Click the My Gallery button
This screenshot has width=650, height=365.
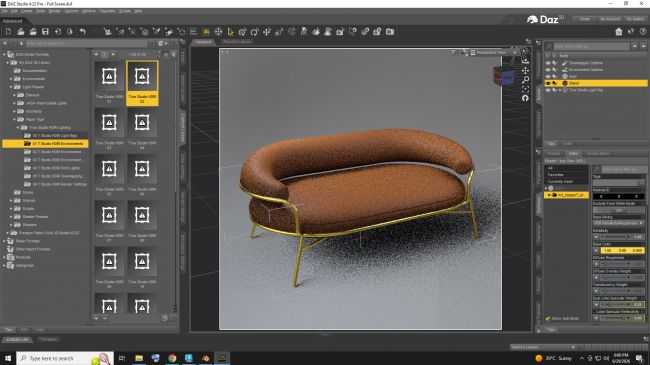click(x=635, y=19)
